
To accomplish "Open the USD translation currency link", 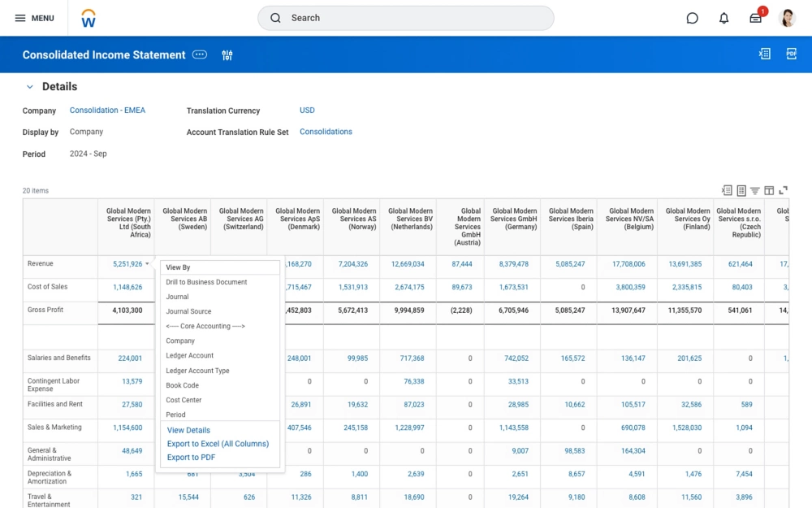I will [x=307, y=110].
